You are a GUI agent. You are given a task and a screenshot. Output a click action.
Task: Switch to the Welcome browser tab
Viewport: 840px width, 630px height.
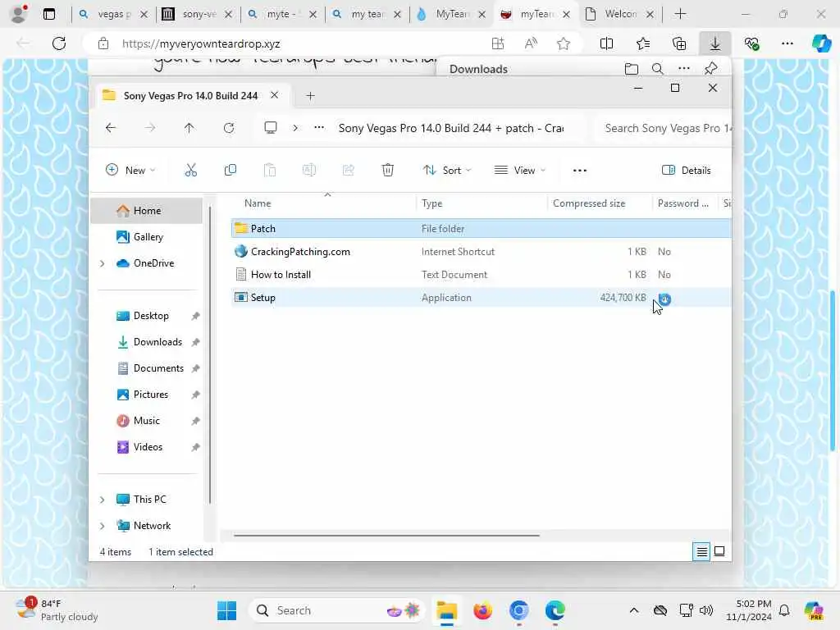(x=620, y=15)
